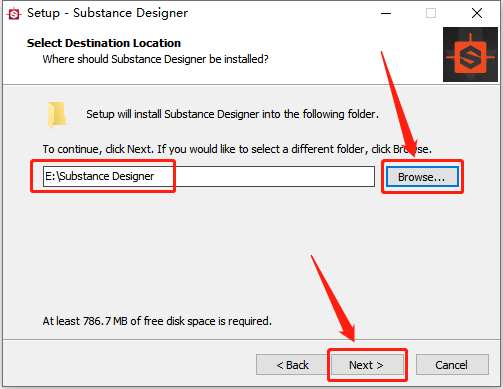Go to previous step with < Back
The height and width of the screenshot is (389, 503).
tap(292, 365)
